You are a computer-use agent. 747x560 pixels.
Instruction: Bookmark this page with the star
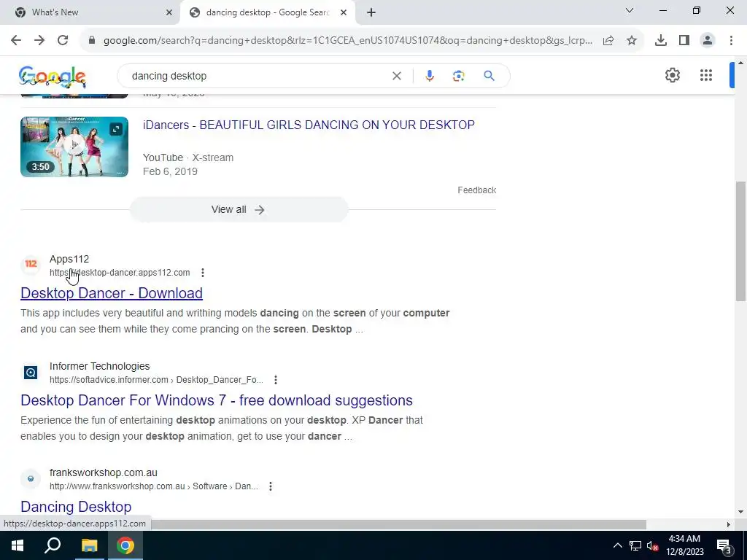pos(632,41)
